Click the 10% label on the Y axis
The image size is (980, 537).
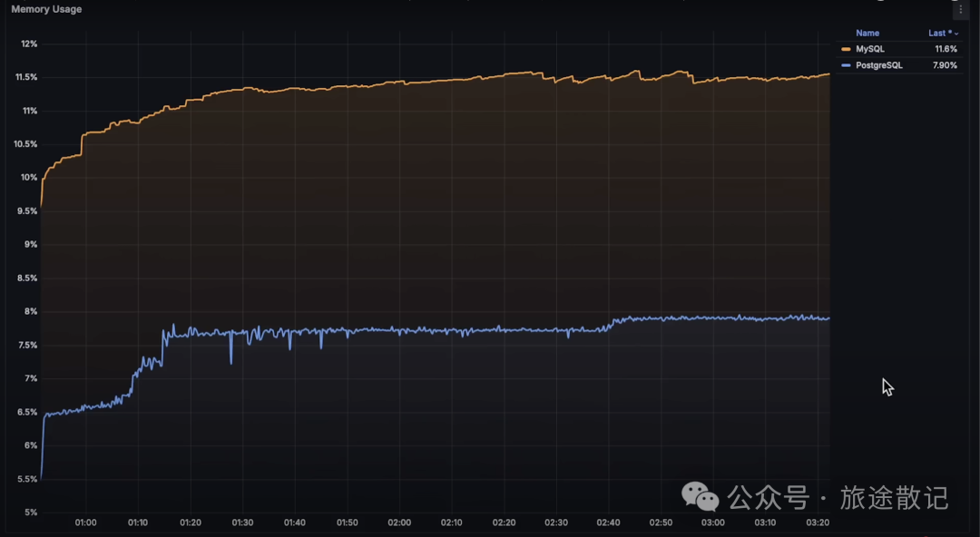pyautogui.click(x=29, y=178)
